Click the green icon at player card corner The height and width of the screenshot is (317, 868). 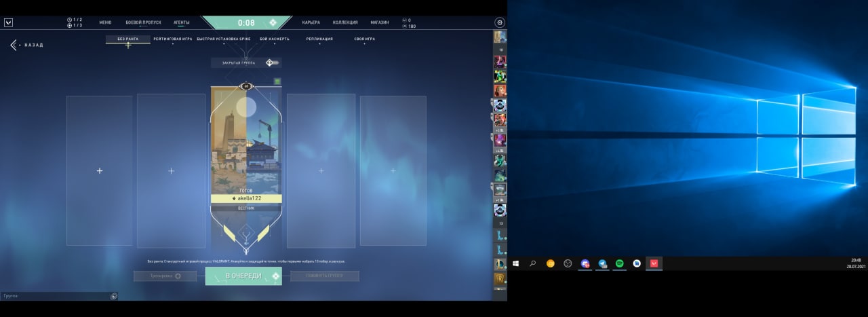click(x=277, y=81)
